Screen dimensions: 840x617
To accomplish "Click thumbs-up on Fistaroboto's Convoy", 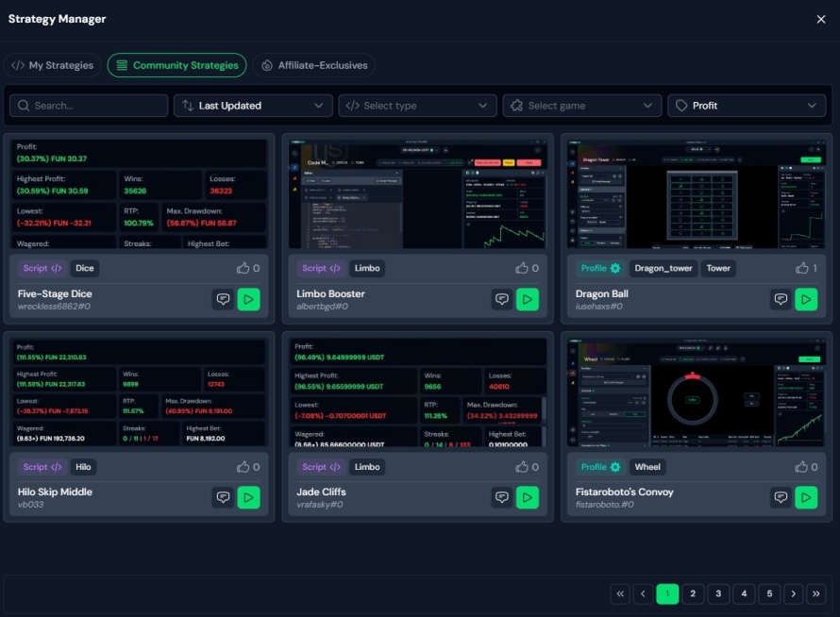I will point(801,466).
